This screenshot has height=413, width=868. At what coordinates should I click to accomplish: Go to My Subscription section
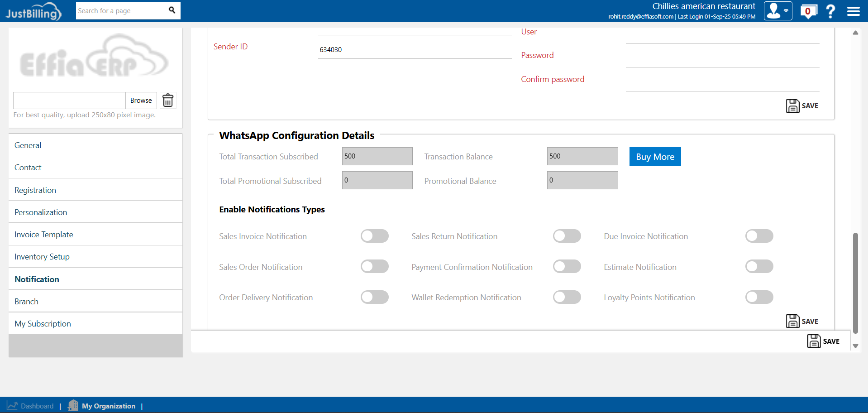43,324
